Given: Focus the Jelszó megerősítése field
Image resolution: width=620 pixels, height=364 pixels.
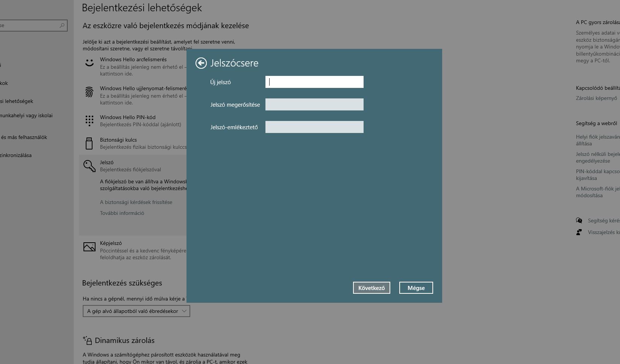Looking at the screenshot, I should pos(314,104).
